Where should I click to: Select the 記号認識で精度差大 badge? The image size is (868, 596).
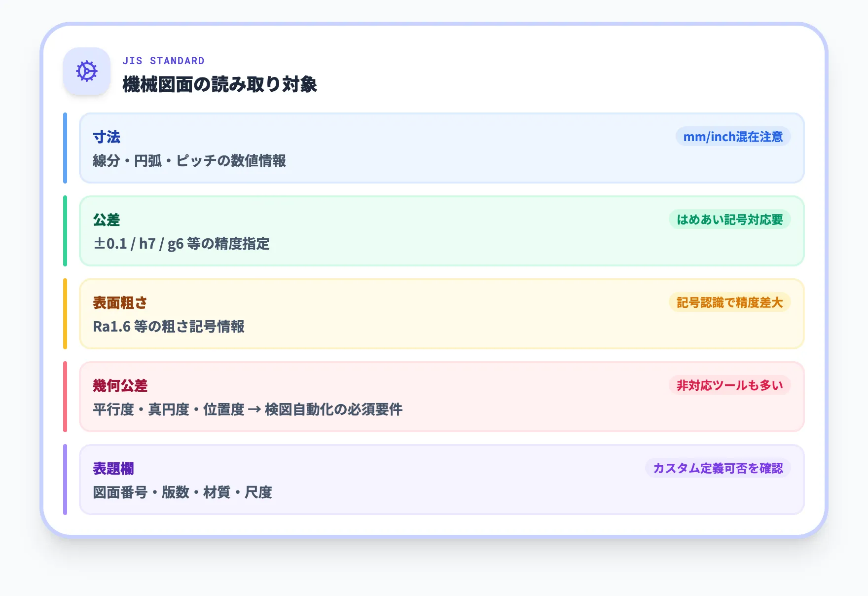[728, 302]
